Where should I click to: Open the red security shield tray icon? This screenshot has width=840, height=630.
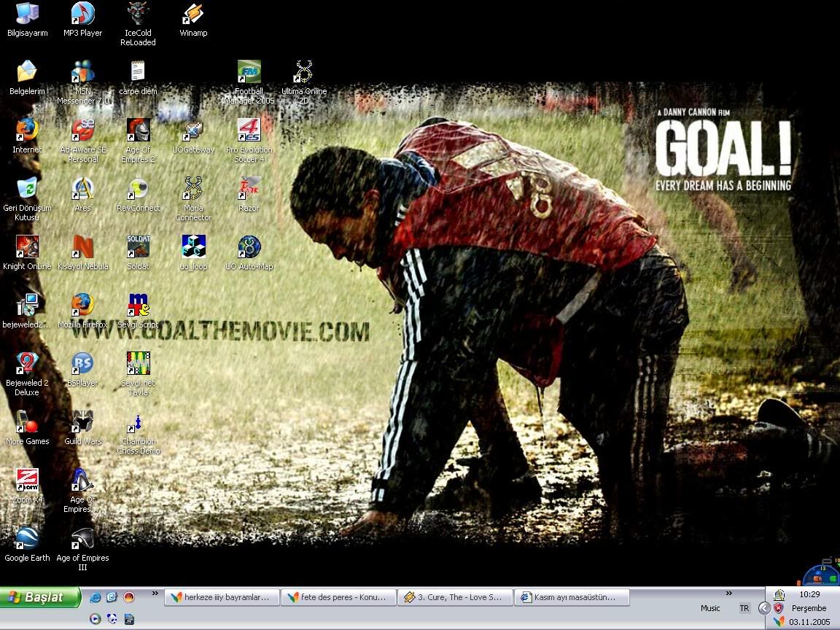tap(779, 608)
